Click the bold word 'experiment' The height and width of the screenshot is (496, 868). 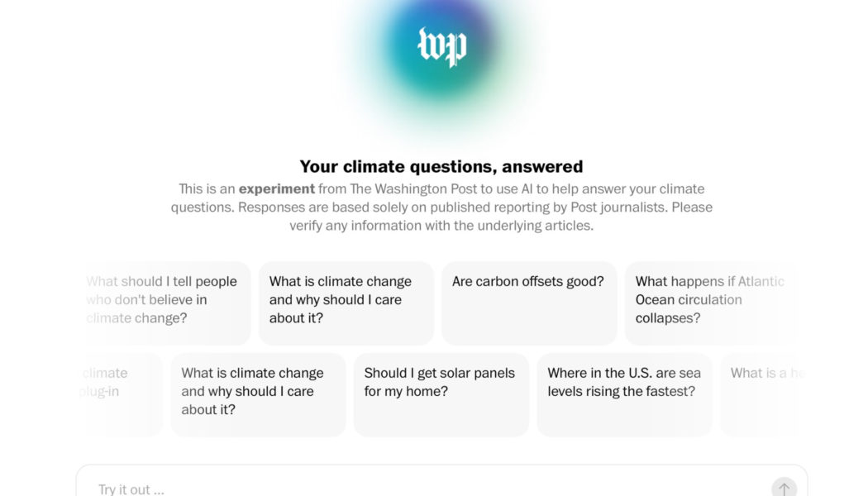click(x=277, y=189)
